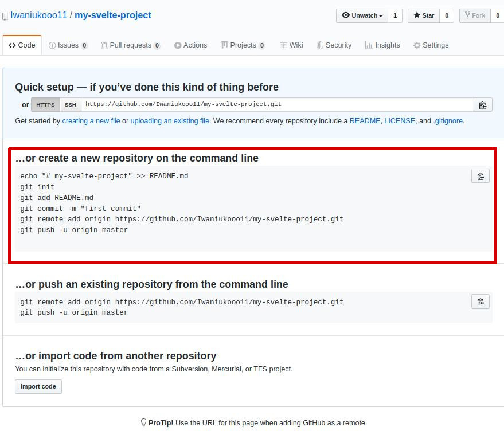Switch to the Issues tab
The height and width of the screenshot is (431, 504).
68,45
